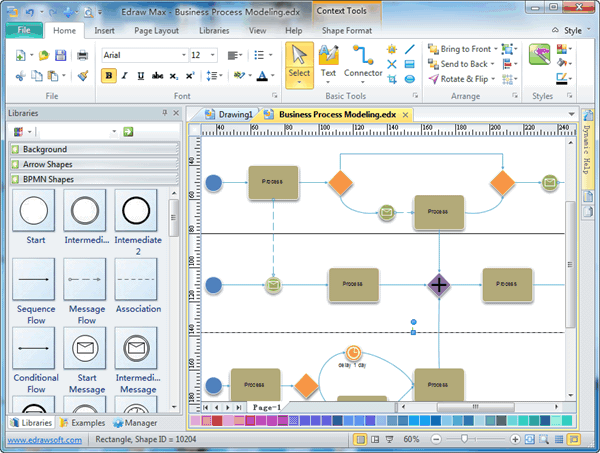Toggle Bold formatting
600x453 pixels.
point(109,75)
